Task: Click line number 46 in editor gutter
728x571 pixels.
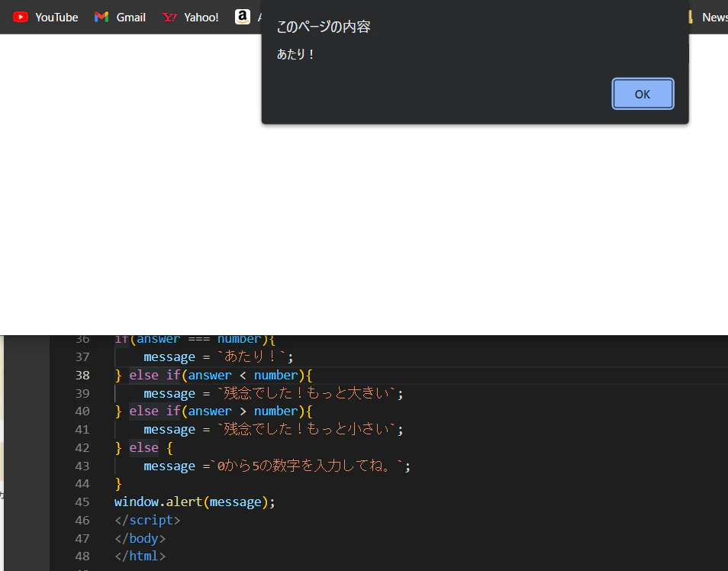Action: (x=82, y=520)
